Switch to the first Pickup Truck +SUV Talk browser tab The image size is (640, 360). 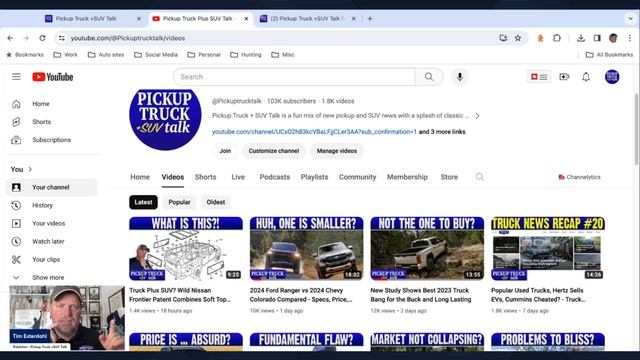point(93,18)
